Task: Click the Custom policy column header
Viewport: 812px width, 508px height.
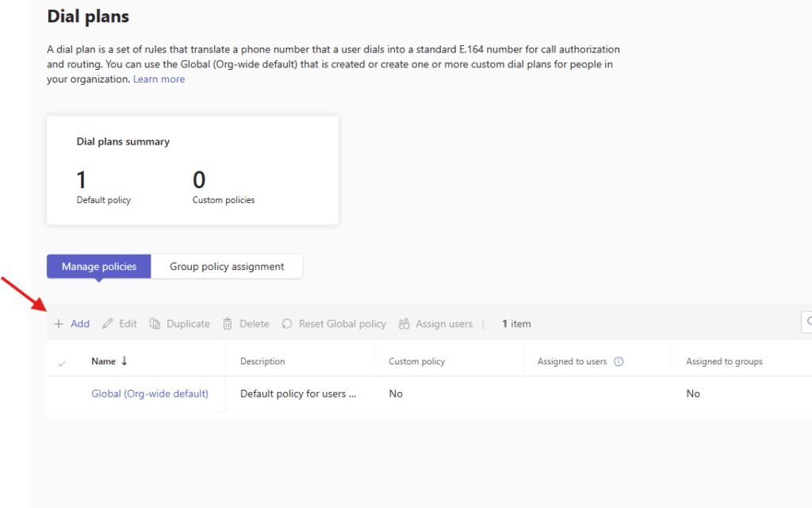Action: (417, 362)
